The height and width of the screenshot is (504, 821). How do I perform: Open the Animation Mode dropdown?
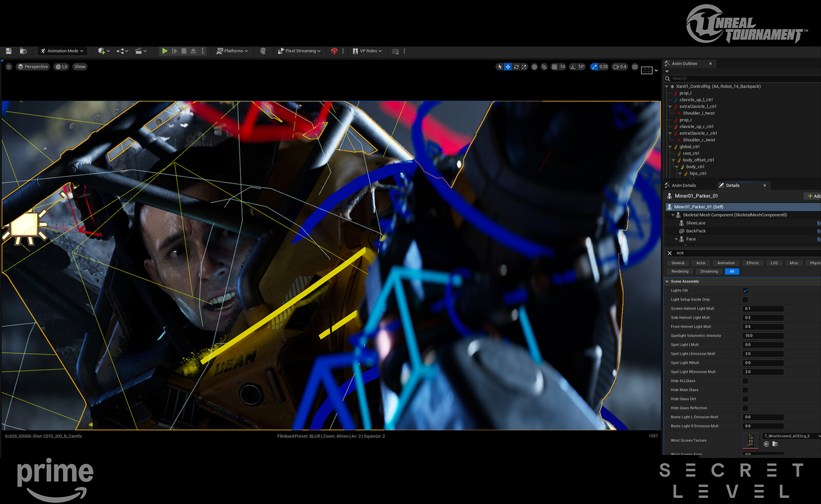62,51
